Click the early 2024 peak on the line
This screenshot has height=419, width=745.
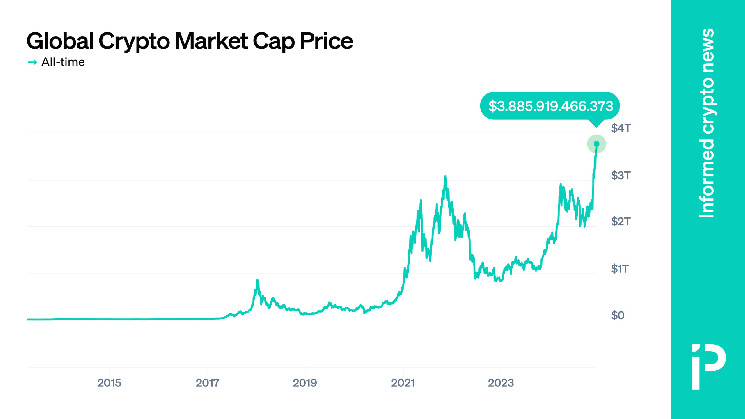[561, 184]
